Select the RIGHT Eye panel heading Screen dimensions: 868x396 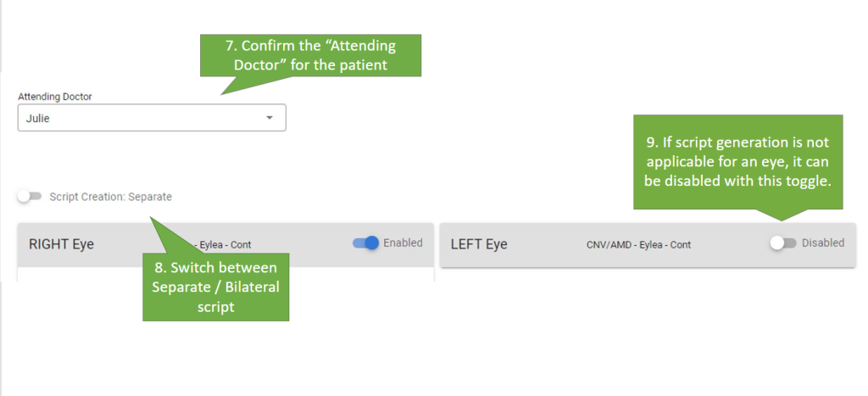click(x=61, y=244)
